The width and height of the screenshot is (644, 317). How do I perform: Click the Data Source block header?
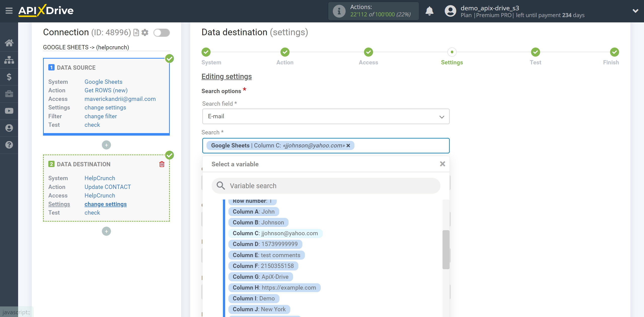pyautogui.click(x=76, y=68)
